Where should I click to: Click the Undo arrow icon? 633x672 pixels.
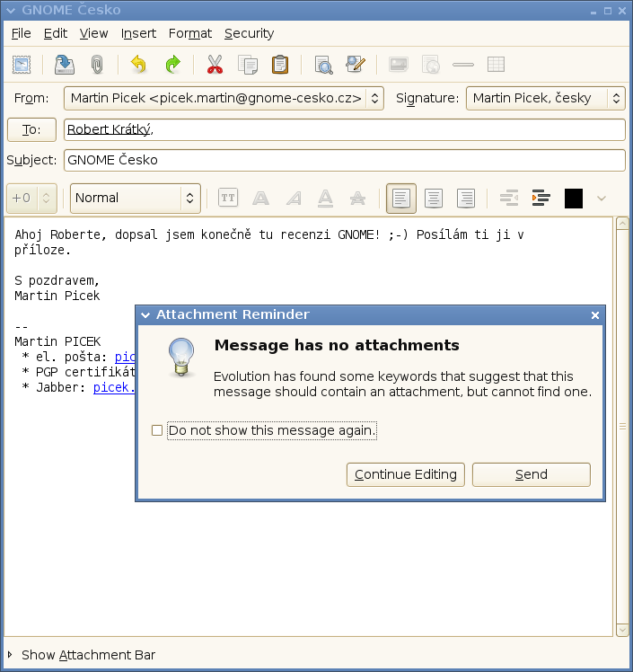pyautogui.click(x=138, y=65)
